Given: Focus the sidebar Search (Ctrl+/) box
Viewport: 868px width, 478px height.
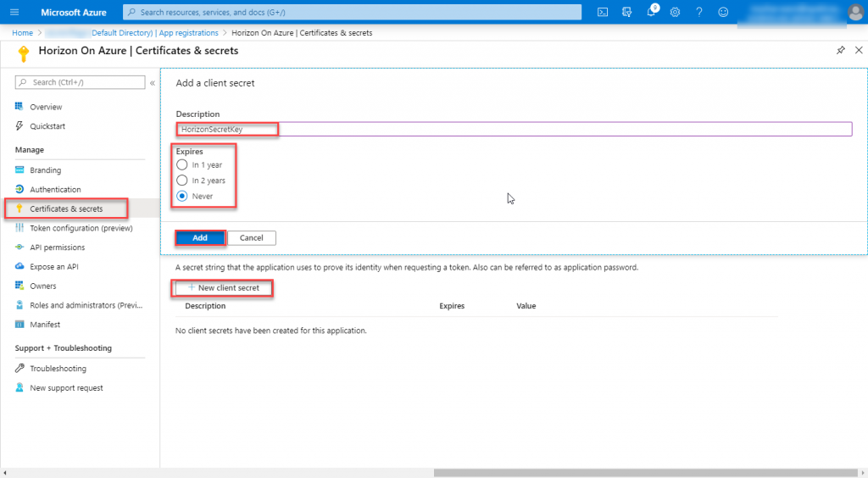Looking at the screenshot, I should pos(81,82).
